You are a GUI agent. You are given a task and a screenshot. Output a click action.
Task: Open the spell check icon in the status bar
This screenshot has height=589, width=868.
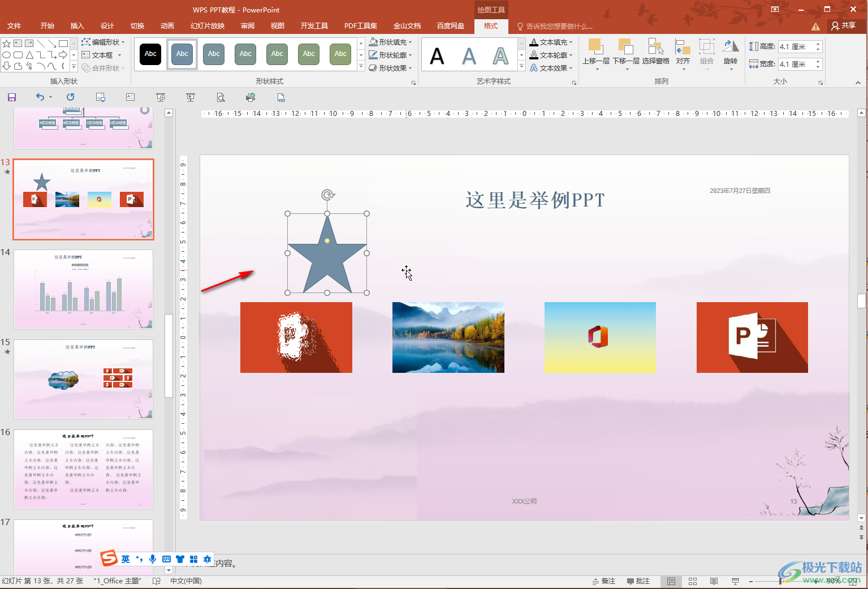(157, 581)
